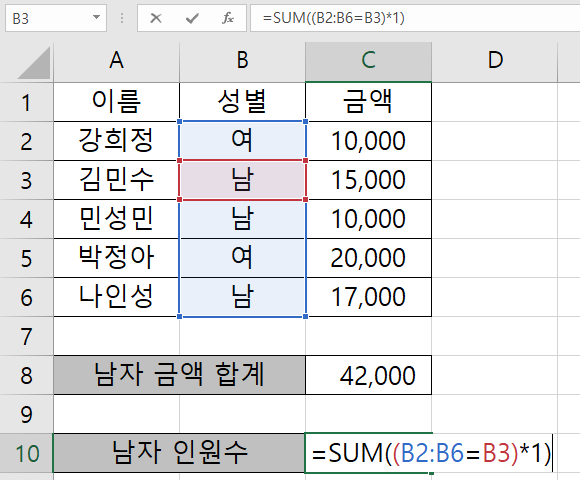The width and height of the screenshot is (580, 480).
Task: Click the 남 cell in row 3
Action: pos(242,180)
